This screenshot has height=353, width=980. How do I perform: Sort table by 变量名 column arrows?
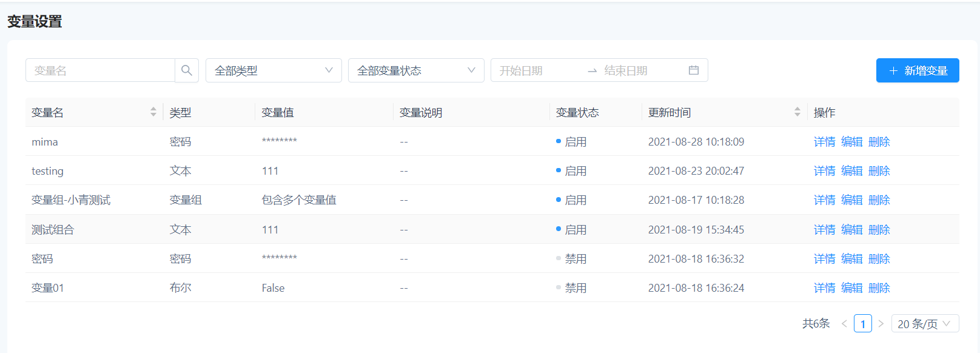(153, 112)
